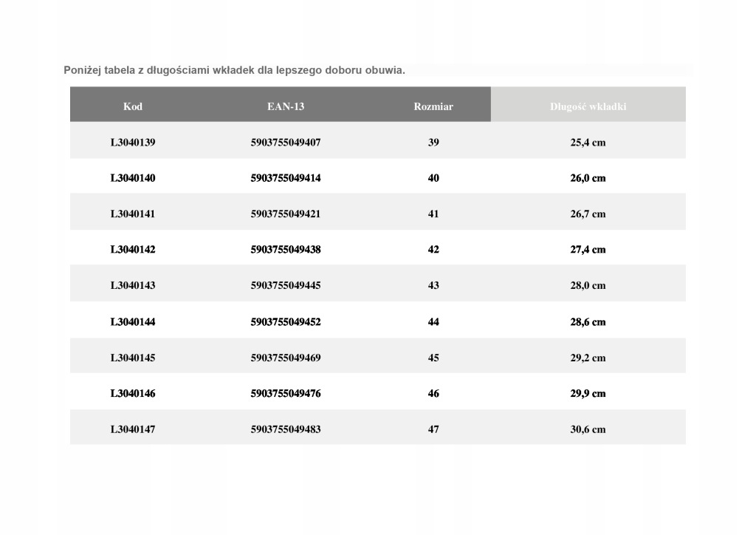Select product code L3040141
This screenshot has height=535, width=756.
pos(133,214)
